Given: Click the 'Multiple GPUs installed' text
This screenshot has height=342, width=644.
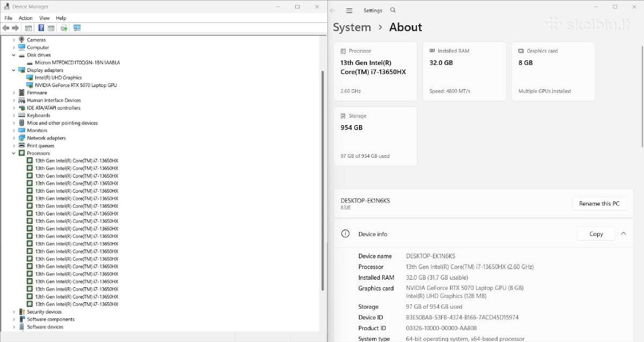Looking at the screenshot, I should [545, 91].
